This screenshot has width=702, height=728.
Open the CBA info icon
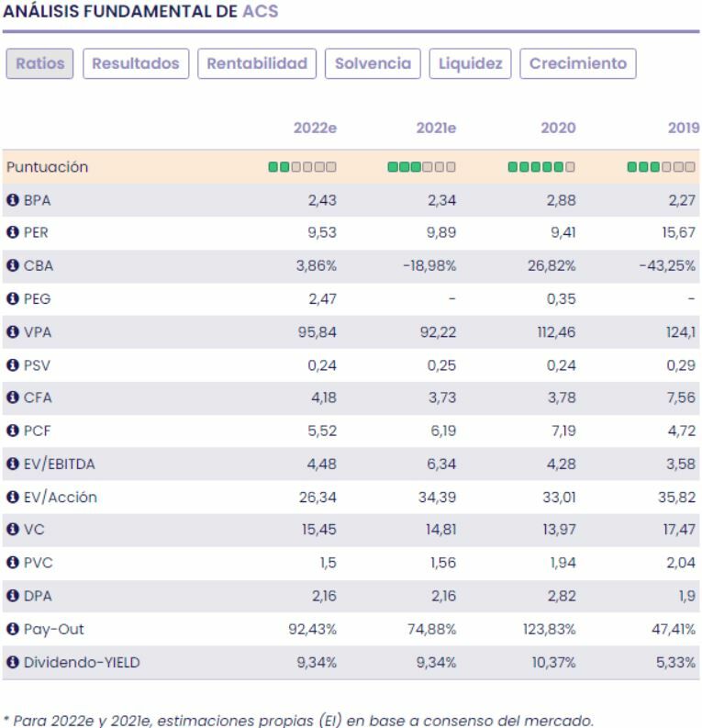[x=12, y=266]
